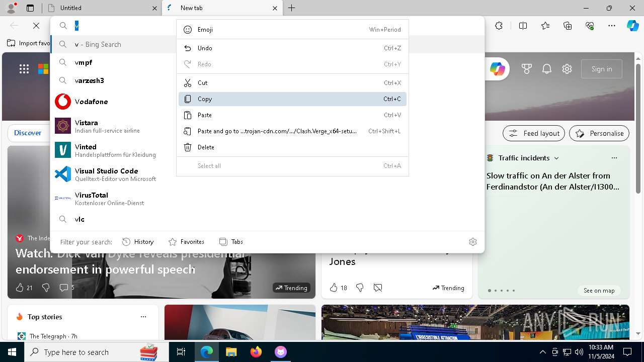Open a new tab with plus button
The width and height of the screenshot is (644, 362).
pos(292,8)
